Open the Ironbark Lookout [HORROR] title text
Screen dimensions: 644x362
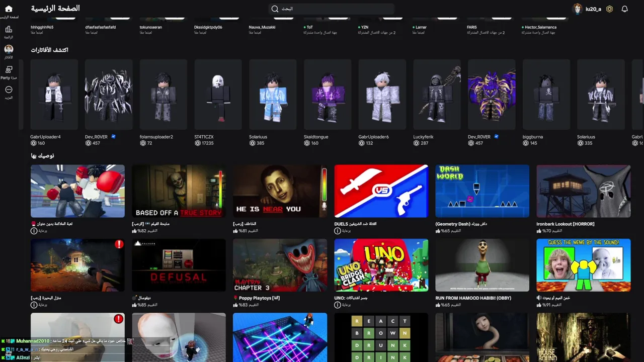tap(566, 224)
